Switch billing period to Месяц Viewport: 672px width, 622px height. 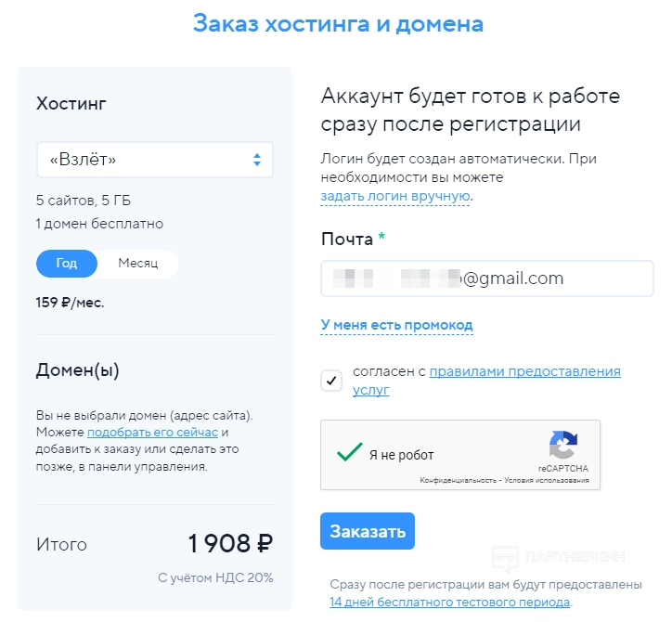[137, 264]
